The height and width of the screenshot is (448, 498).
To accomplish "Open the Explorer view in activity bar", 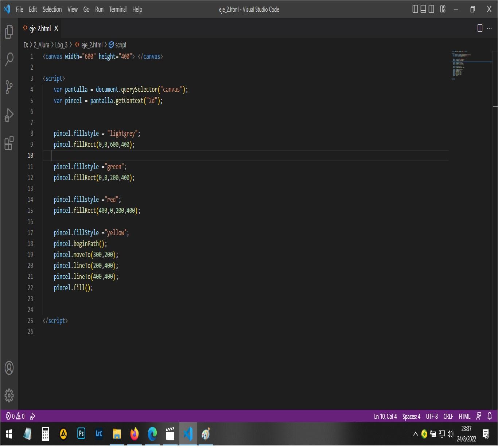I will tap(9, 31).
